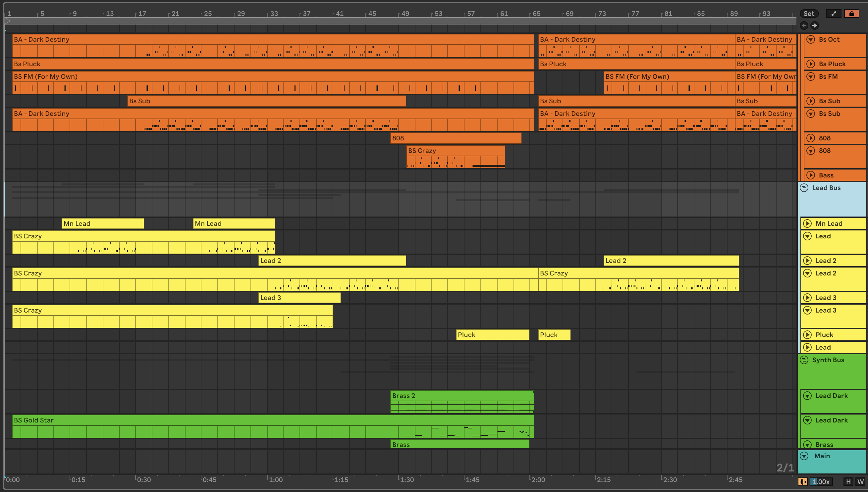Collapse the Main track arrow
868x492 pixels.
(x=804, y=456)
